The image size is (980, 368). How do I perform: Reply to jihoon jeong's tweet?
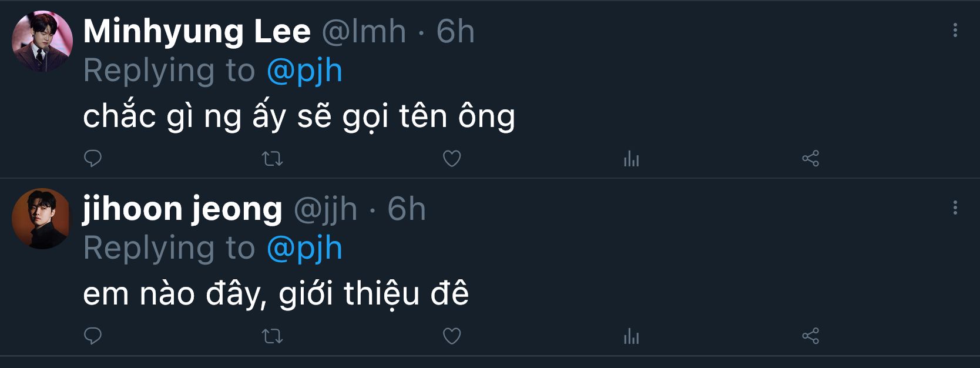(x=93, y=336)
